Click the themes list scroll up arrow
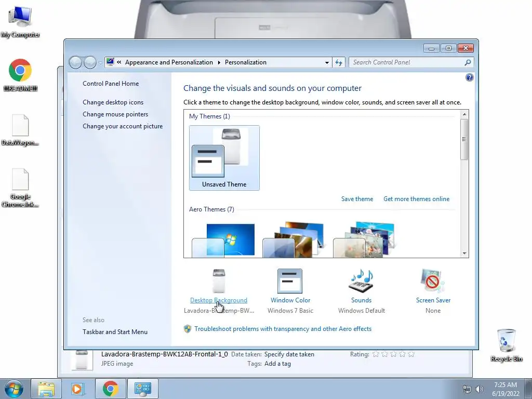532x399 pixels. click(x=464, y=114)
